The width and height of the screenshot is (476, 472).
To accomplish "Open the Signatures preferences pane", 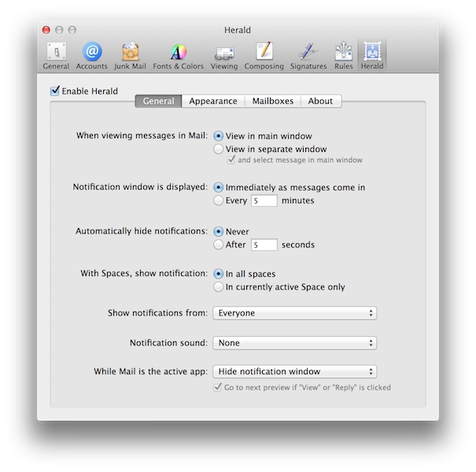I will [308, 54].
